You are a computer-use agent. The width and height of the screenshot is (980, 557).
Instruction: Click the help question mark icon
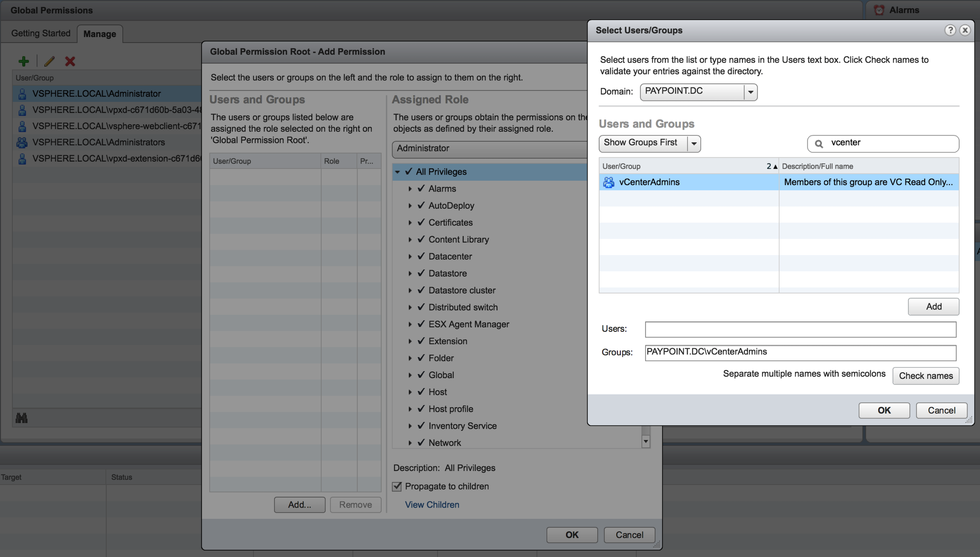(x=950, y=30)
